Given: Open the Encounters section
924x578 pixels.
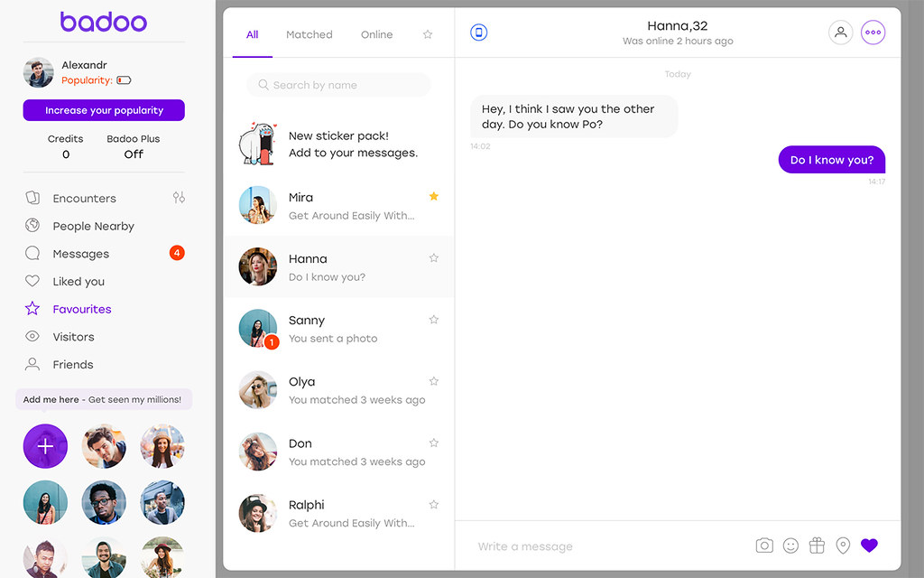Looking at the screenshot, I should pyautogui.click(x=84, y=198).
